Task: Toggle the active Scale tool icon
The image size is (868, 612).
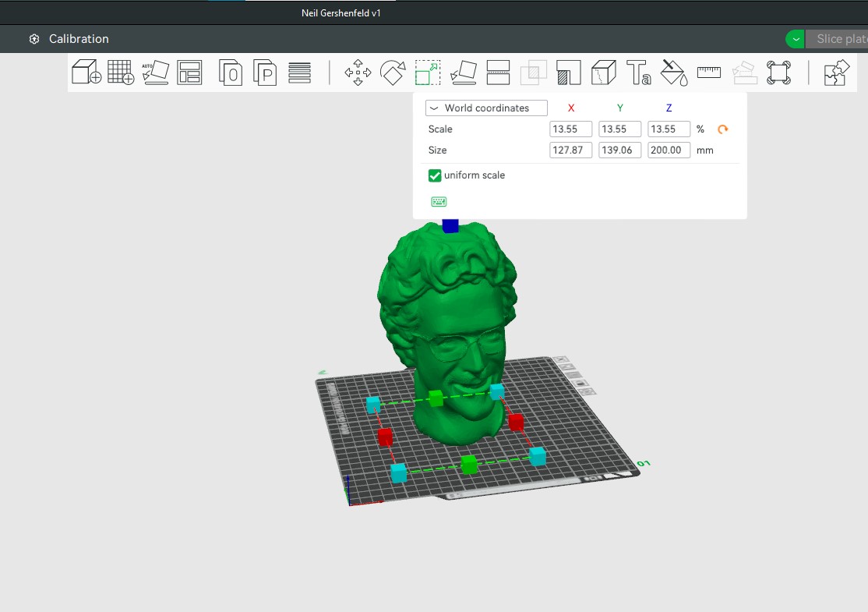Action: (x=428, y=73)
